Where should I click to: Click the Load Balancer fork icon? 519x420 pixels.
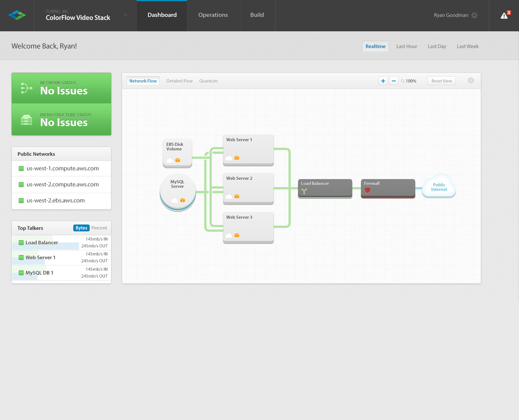point(304,191)
